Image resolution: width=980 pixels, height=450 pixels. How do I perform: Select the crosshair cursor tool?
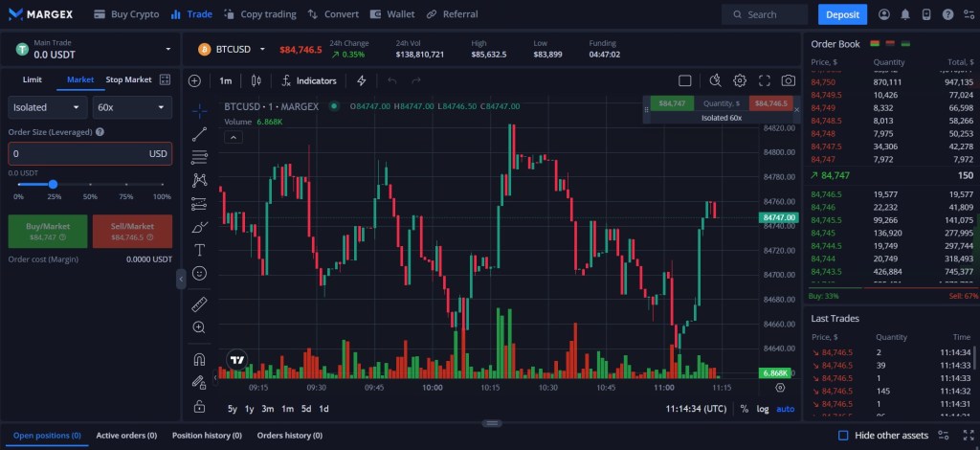pos(199,111)
